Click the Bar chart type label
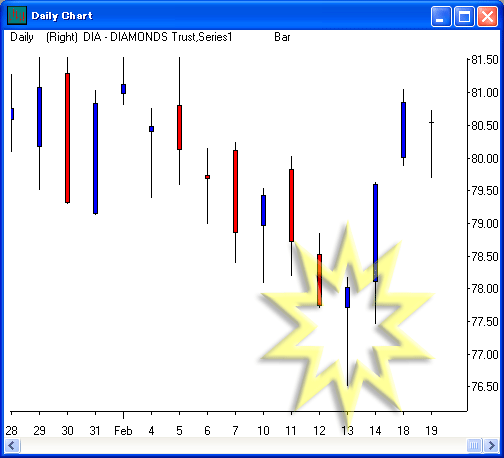Viewport: 504px width, 458px height. 282,37
